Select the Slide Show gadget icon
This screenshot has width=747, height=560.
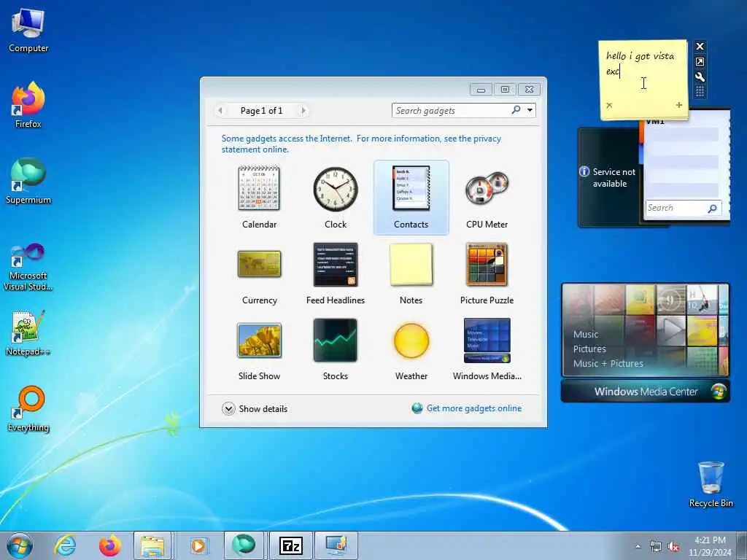pos(259,340)
